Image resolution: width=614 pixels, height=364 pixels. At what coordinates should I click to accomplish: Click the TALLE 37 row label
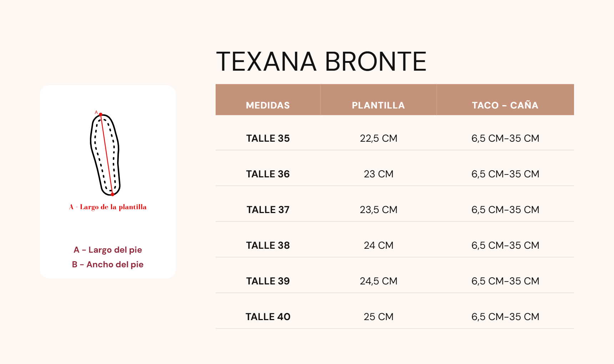(x=268, y=210)
